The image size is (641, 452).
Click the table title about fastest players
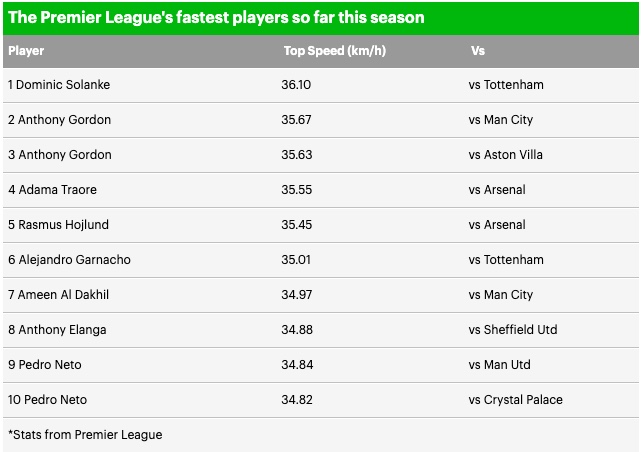pos(216,18)
